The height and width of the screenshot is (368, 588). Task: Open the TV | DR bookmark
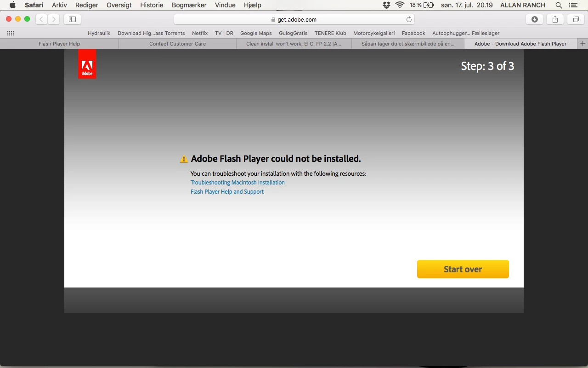224,33
